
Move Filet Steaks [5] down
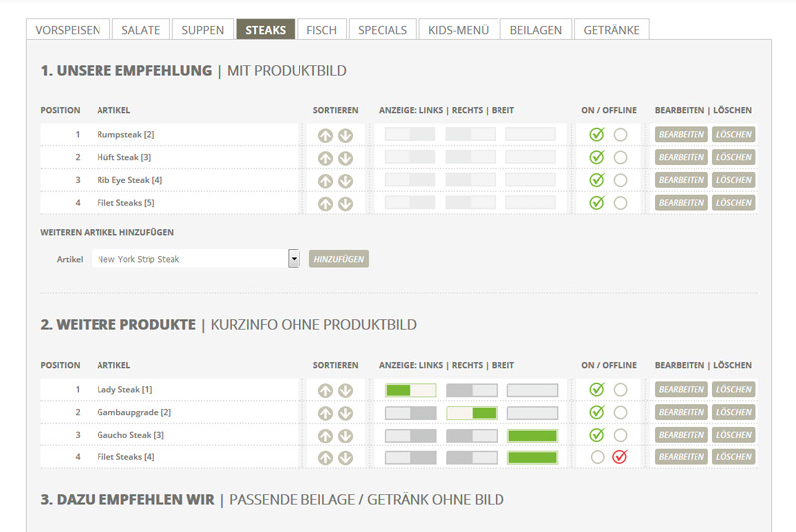(x=345, y=204)
